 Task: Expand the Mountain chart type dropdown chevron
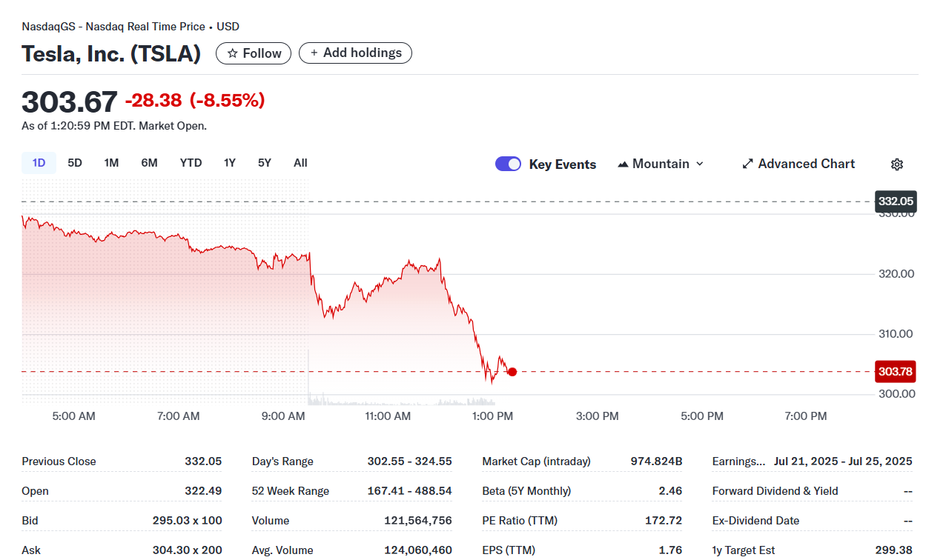click(700, 164)
